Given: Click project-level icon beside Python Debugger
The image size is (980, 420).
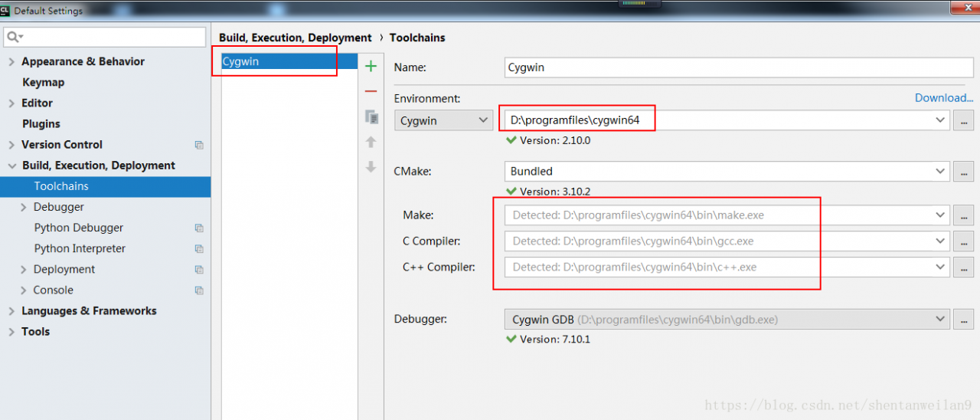Looking at the screenshot, I should coord(199,228).
